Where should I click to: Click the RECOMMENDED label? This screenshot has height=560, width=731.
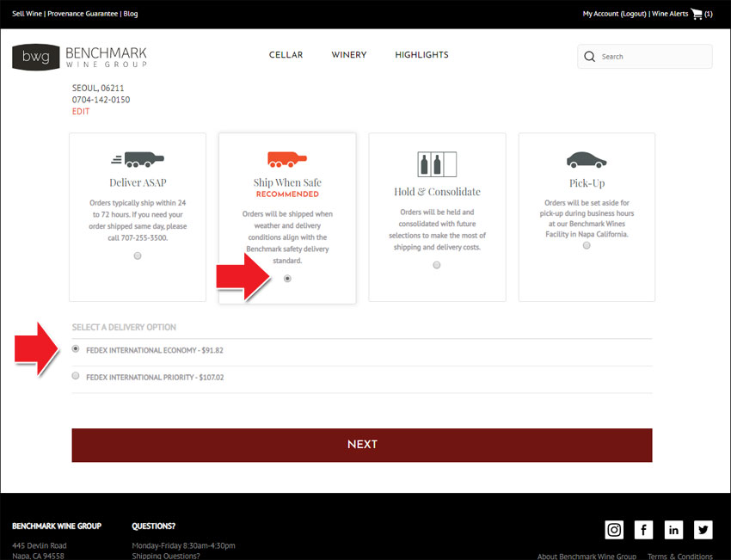coord(287,194)
